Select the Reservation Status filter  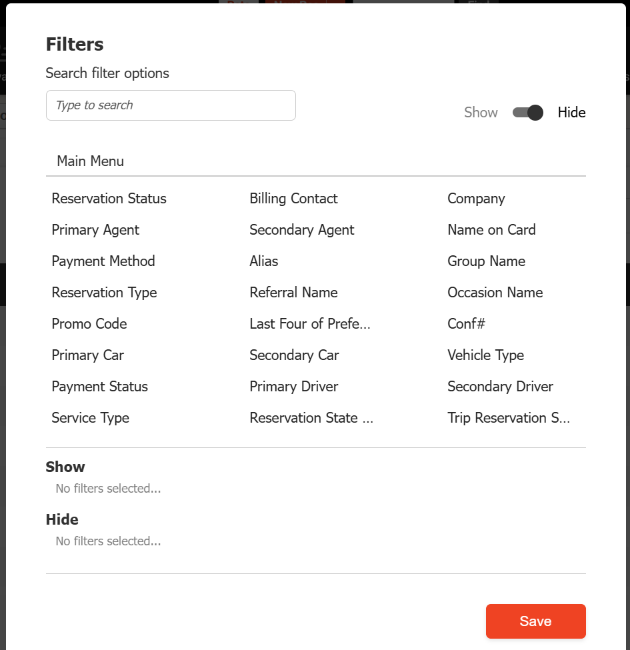click(109, 199)
